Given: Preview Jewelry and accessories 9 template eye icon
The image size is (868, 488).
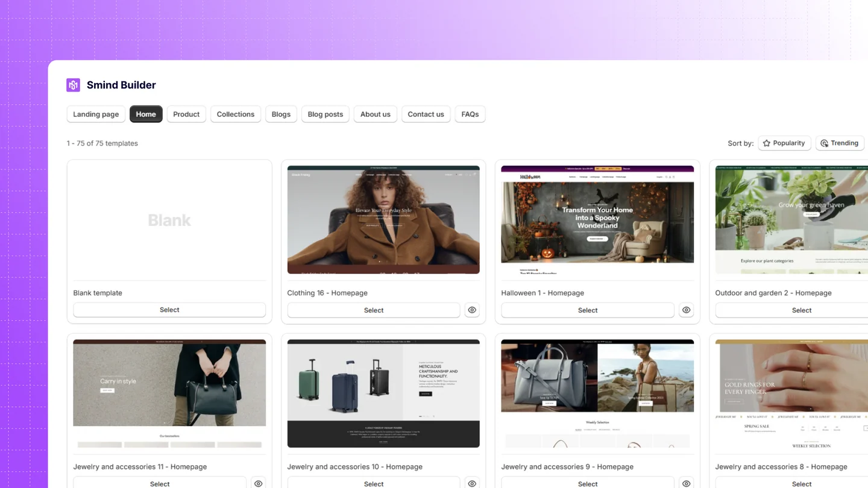Looking at the screenshot, I should pyautogui.click(x=686, y=483).
